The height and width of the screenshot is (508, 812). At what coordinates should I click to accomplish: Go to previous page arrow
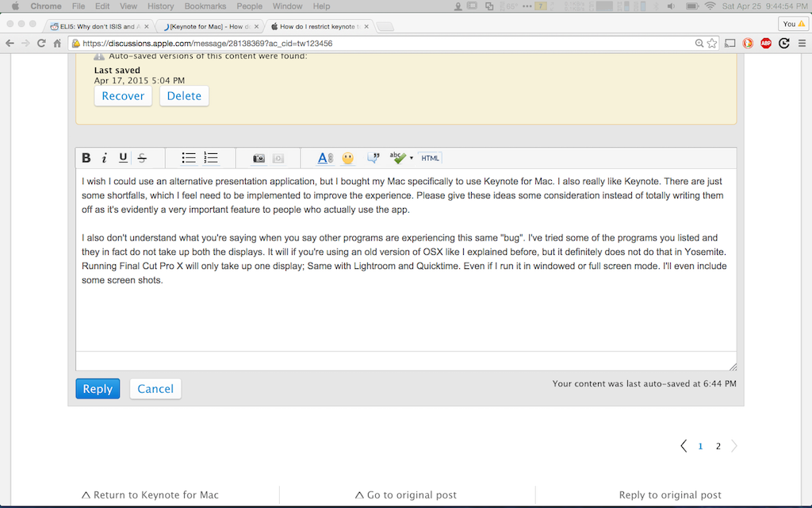(684, 446)
